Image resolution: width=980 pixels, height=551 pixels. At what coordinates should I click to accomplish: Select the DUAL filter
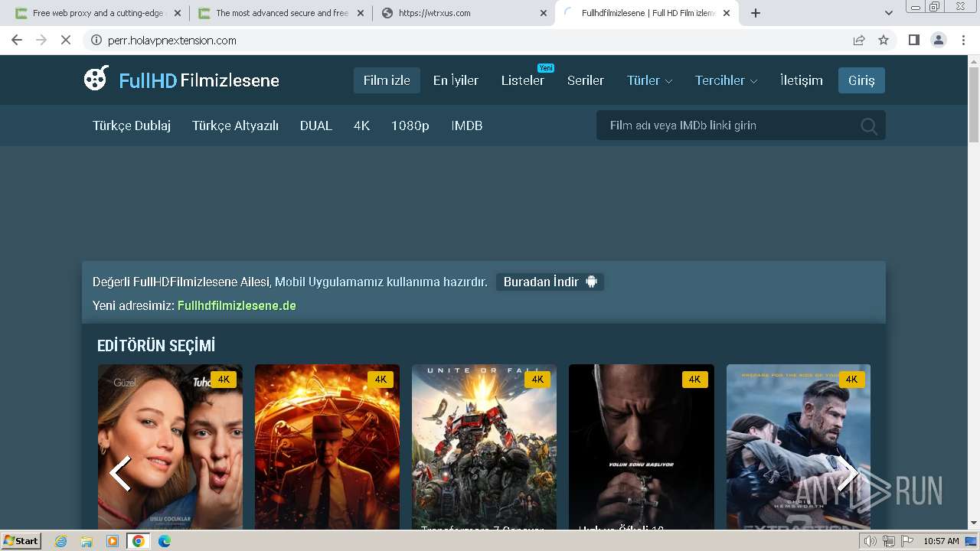coord(316,126)
